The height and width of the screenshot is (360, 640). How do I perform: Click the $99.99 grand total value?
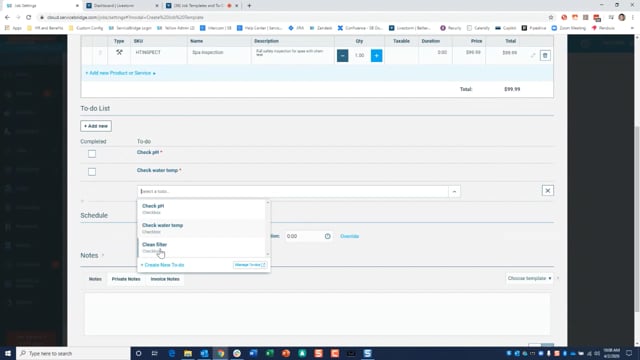(512, 89)
